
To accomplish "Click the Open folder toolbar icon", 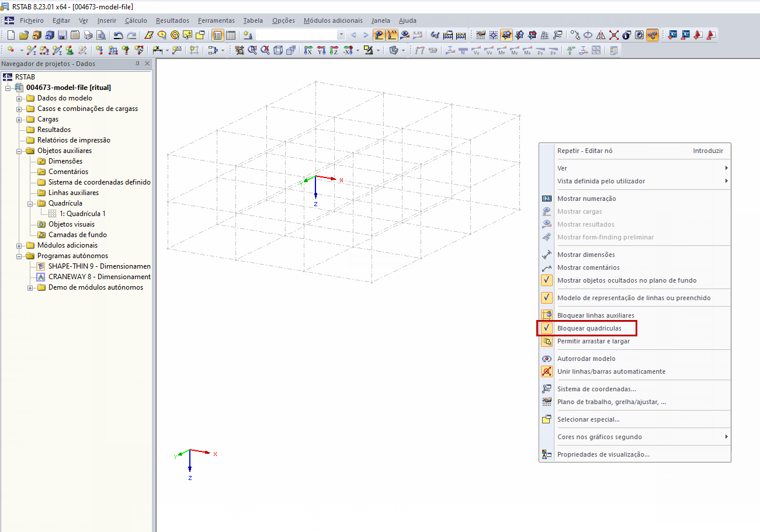I will pyautogui.click(x=24, y=35).
